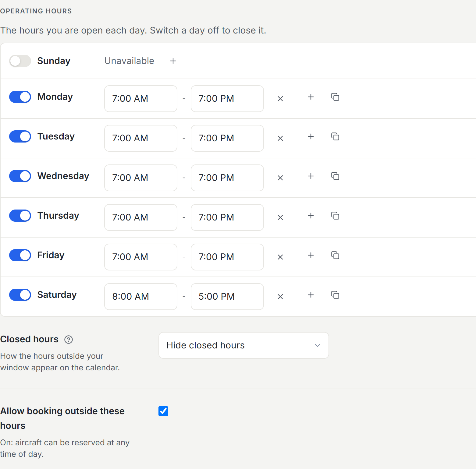
Task: Add another time range to Tuesday
Action: pos(311,136)
